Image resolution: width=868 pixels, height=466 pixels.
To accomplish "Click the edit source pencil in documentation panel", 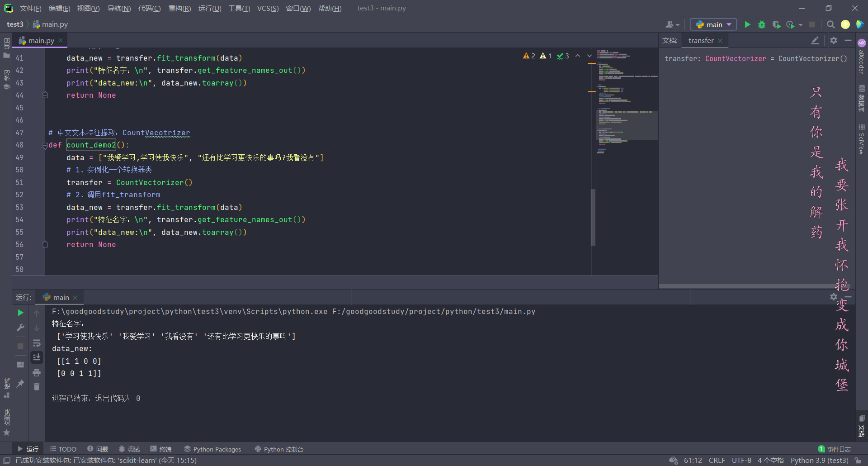I will (815, 40).
